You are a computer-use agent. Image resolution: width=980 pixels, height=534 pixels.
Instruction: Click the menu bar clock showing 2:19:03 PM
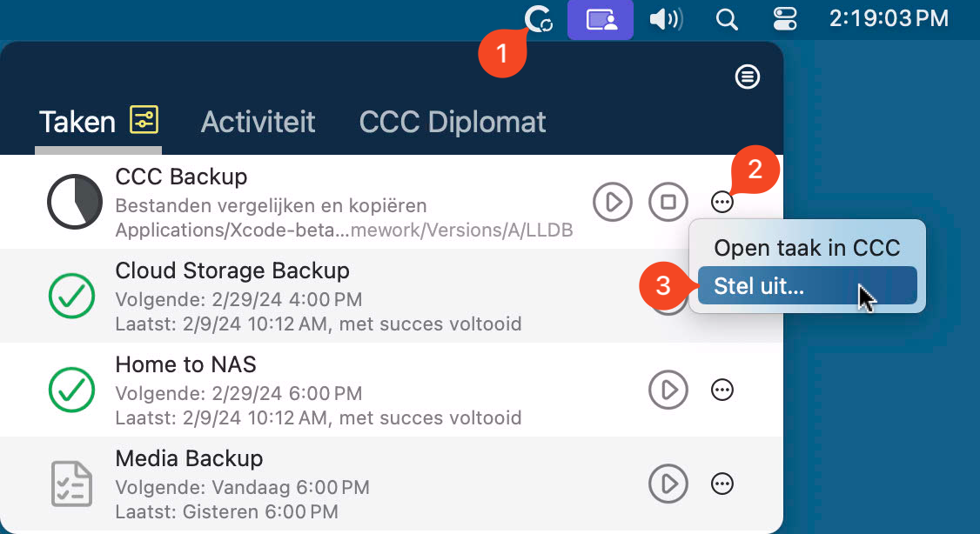(x=889, y=19)
